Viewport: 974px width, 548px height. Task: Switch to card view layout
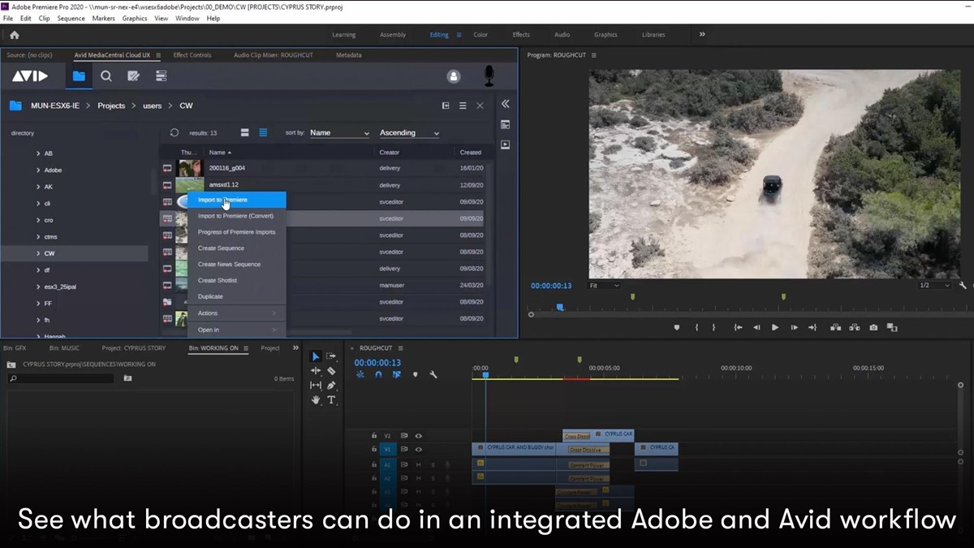point(245,133)
